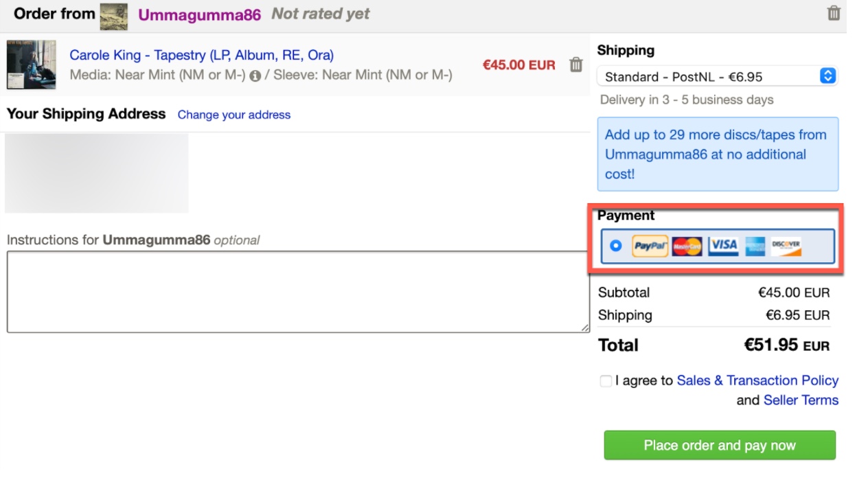Select the payment method radio button
868x482 pixels.
(615, 245)
